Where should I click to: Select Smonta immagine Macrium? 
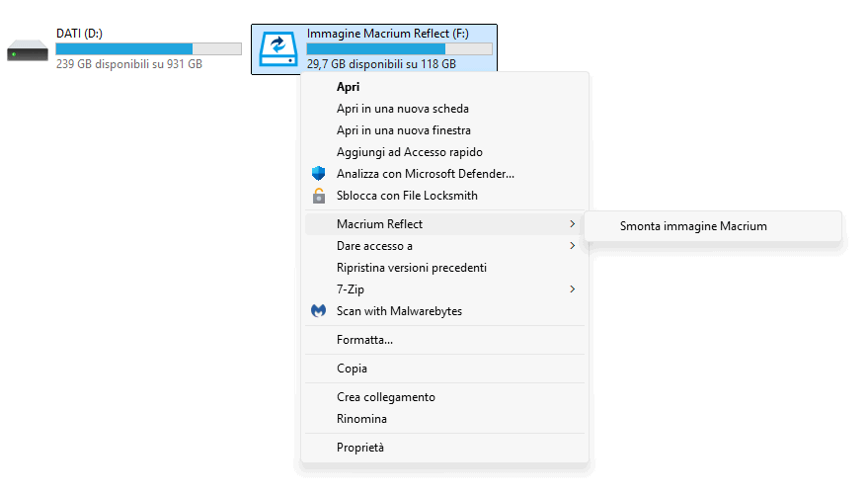point(713,226)
